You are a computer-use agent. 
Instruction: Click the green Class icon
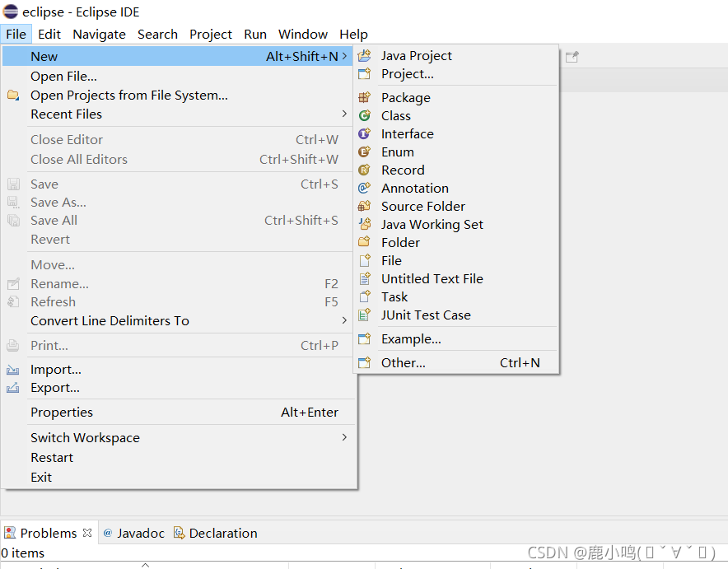point(365,115)
